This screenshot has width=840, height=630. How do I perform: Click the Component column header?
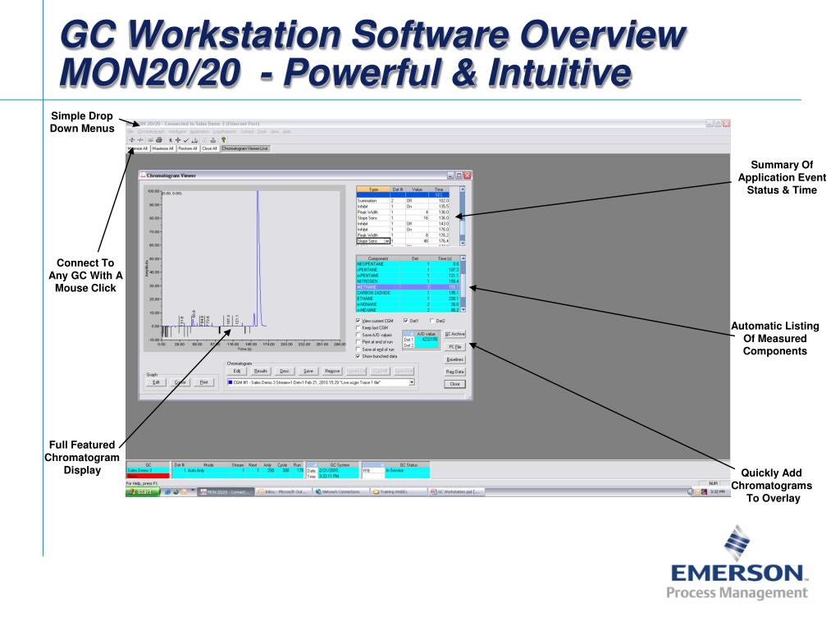[x=377, y=258]
